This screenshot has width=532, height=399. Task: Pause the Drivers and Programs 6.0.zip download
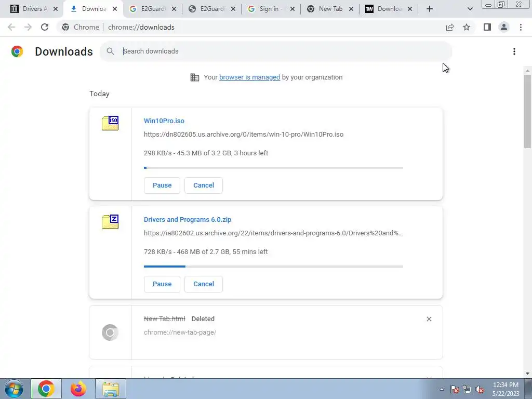pyautogui.click(x=162, y=284)
